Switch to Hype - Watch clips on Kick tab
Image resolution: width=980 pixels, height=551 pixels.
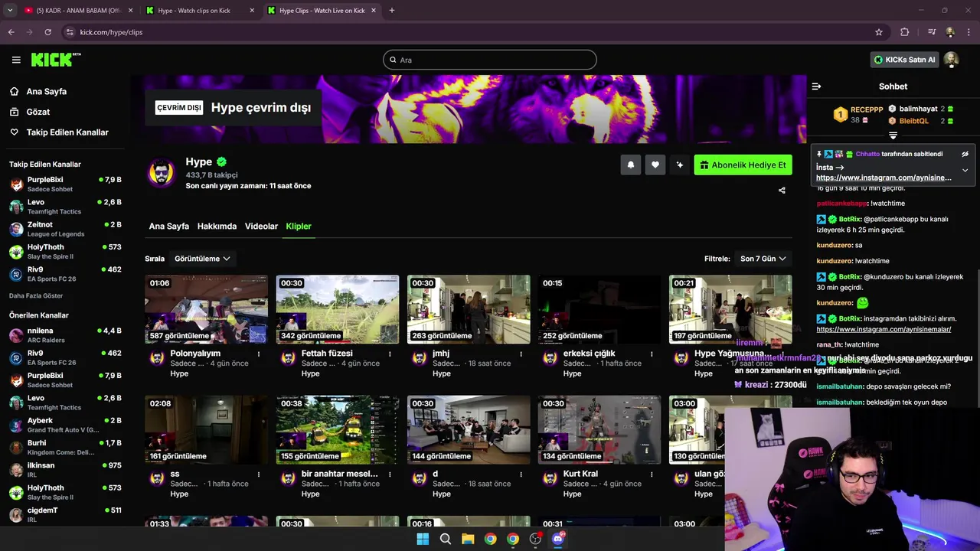[x=201, y=11]
